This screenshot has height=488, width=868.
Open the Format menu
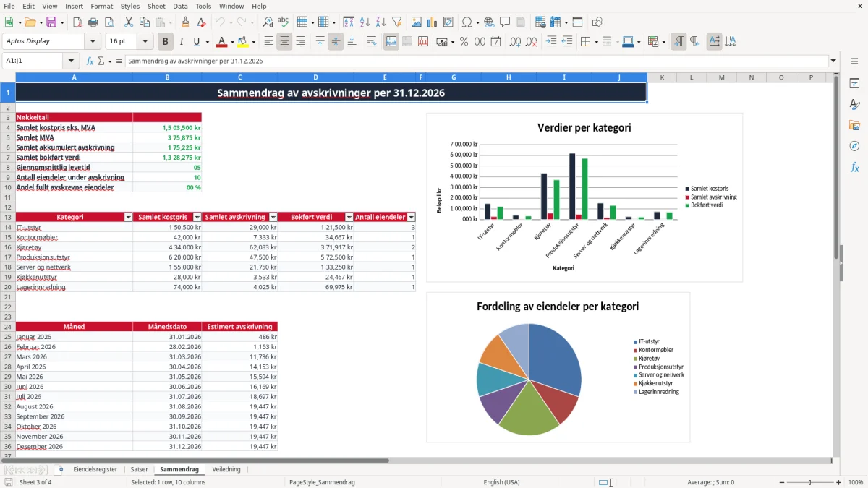[x=101, y=6]
